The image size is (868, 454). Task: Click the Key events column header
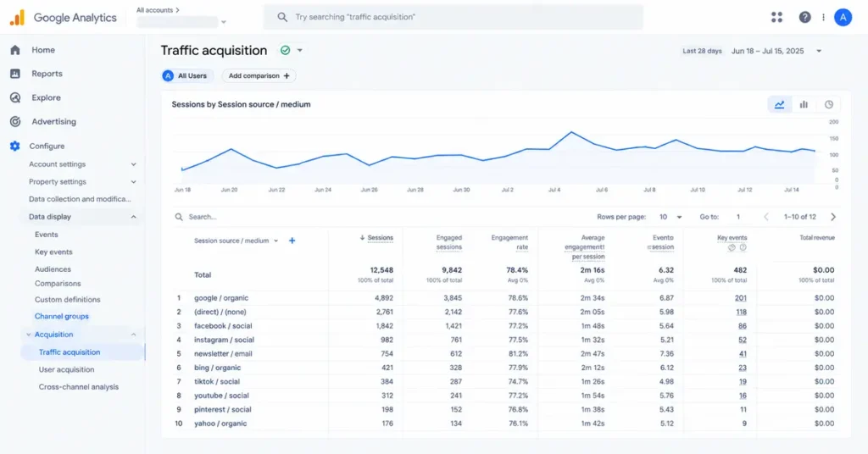tap(732, 238)
